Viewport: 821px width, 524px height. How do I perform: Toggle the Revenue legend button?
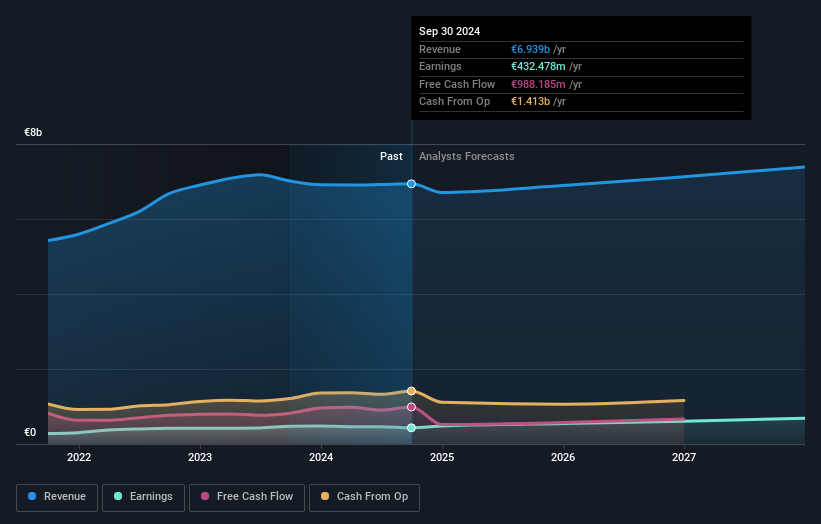(57, 497)
